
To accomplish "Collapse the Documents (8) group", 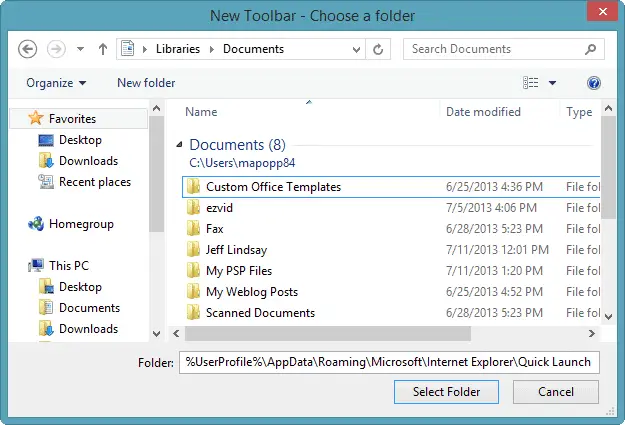I will click(179, 145).
